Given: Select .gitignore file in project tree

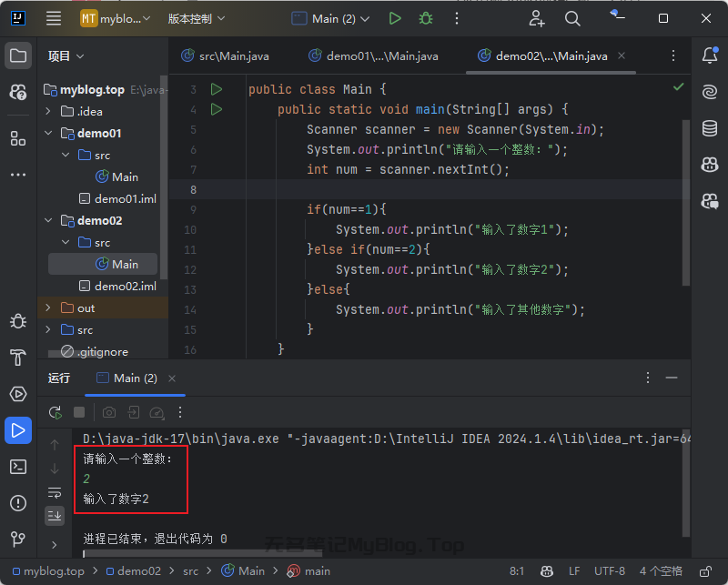Looking at the screenshot, I should (95, 351).
